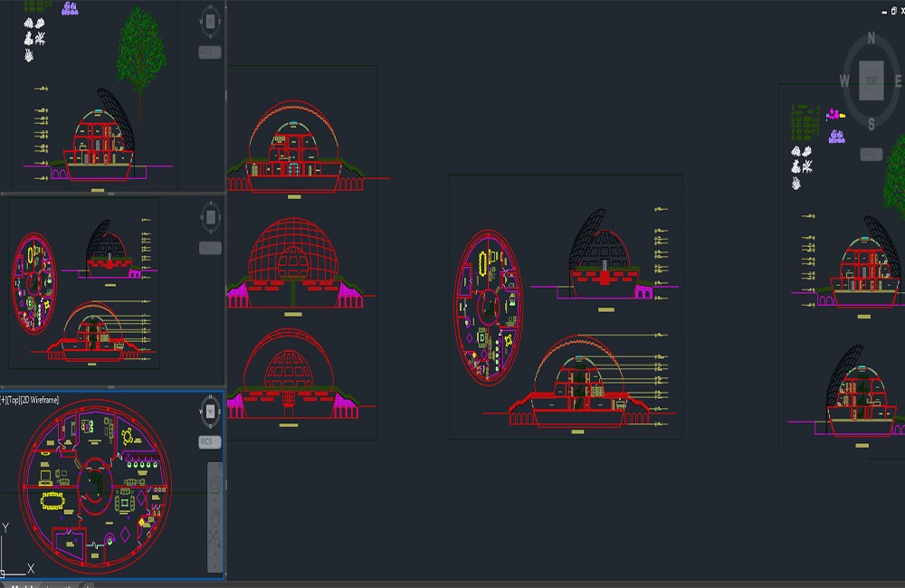Image resolution: width=905 pixels, height=588 pixels.
Task: Expand the arrow below the Zoom icon
Action: [214, 554]
